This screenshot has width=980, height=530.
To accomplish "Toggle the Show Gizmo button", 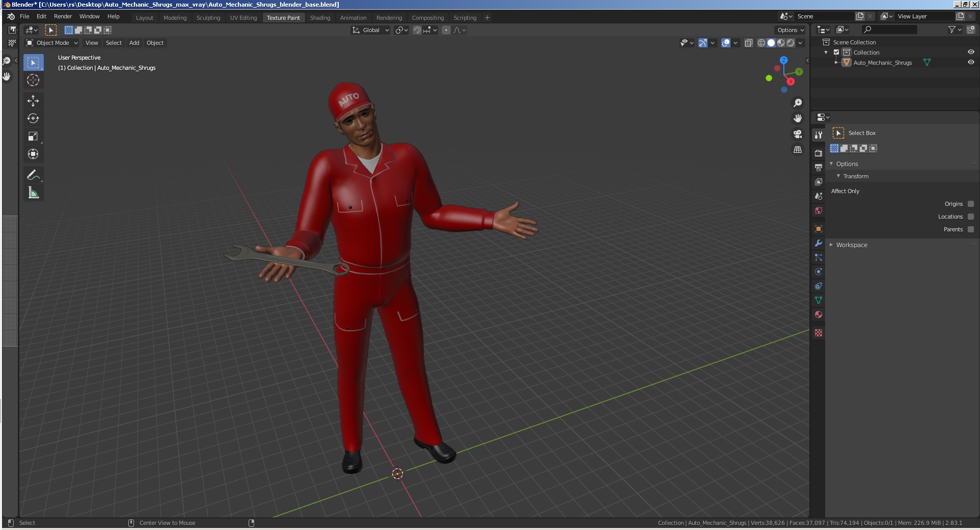I will pyautogui.click(x=703, y=43).
